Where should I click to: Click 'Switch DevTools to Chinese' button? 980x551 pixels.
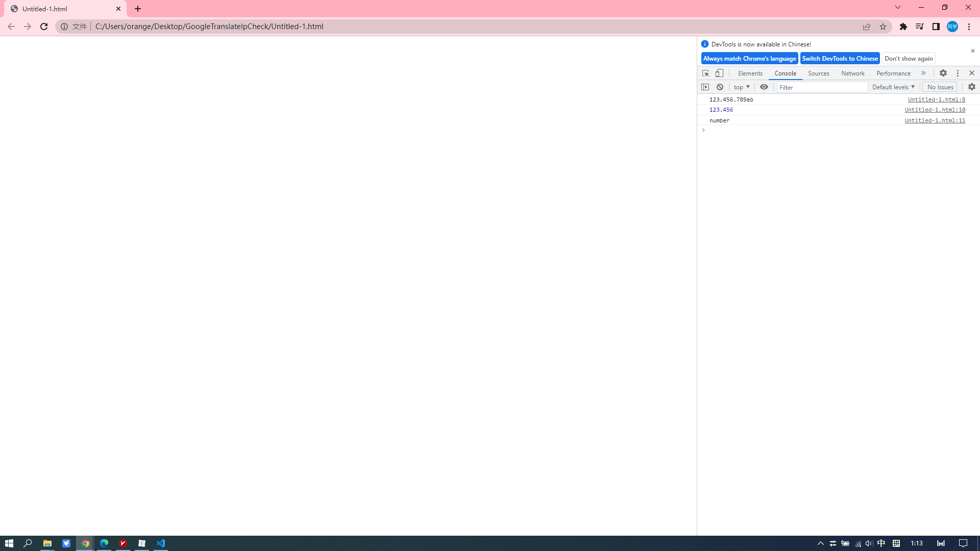840,59
